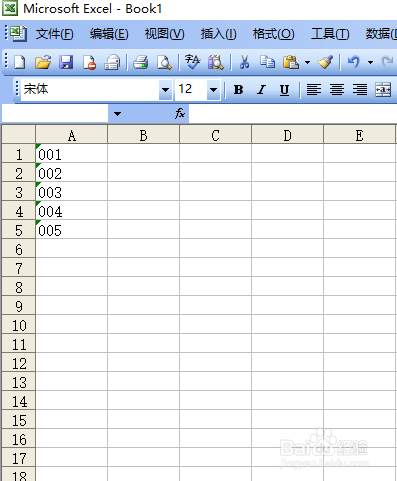Align text left
Viewport: 397px width, 481px height.
point(314,90)
